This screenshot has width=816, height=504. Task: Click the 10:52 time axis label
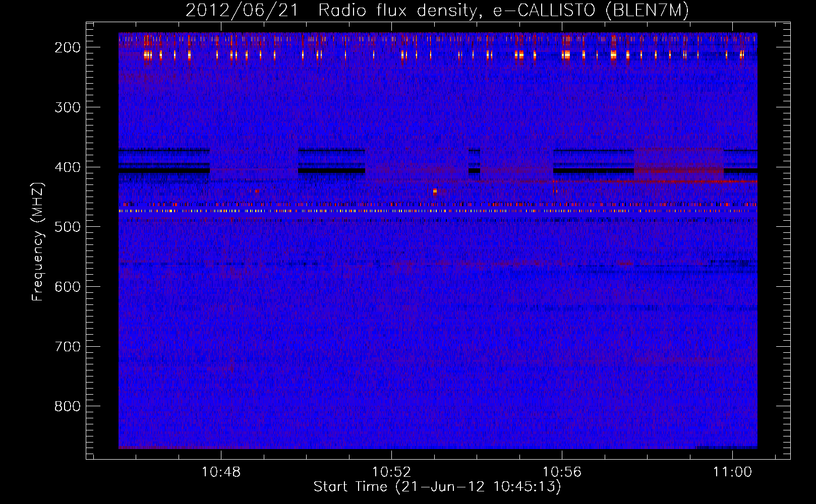click(x=392, y=472)
